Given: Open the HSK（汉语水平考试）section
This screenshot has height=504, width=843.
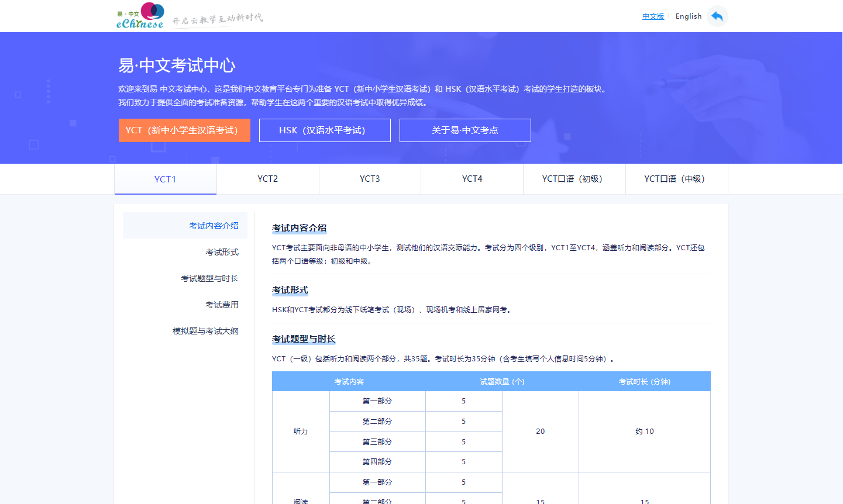Looking at the screenshot, I should [325, 130].
